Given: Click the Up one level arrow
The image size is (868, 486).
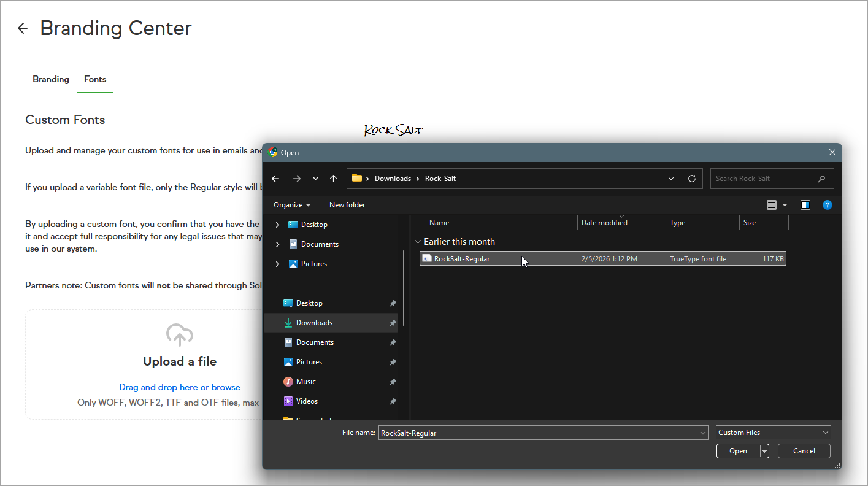Looking at the screenshot, I should click(x=333, y=179).
